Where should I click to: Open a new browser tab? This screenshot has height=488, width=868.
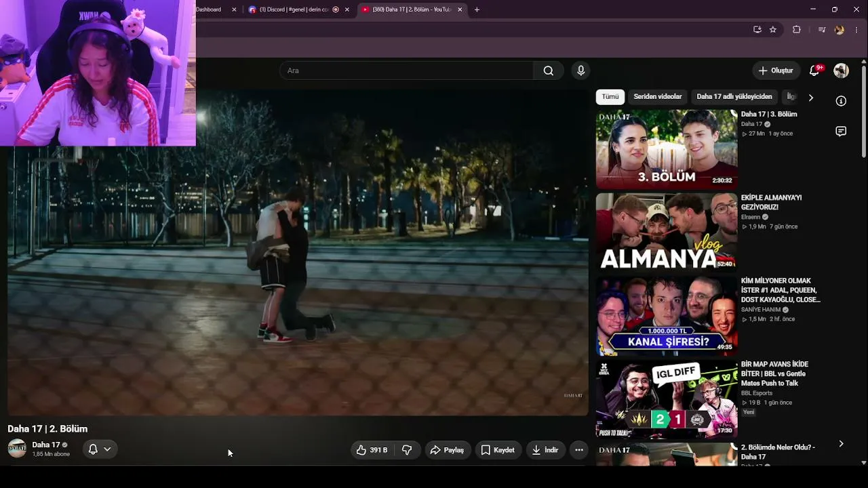point(477,9)
